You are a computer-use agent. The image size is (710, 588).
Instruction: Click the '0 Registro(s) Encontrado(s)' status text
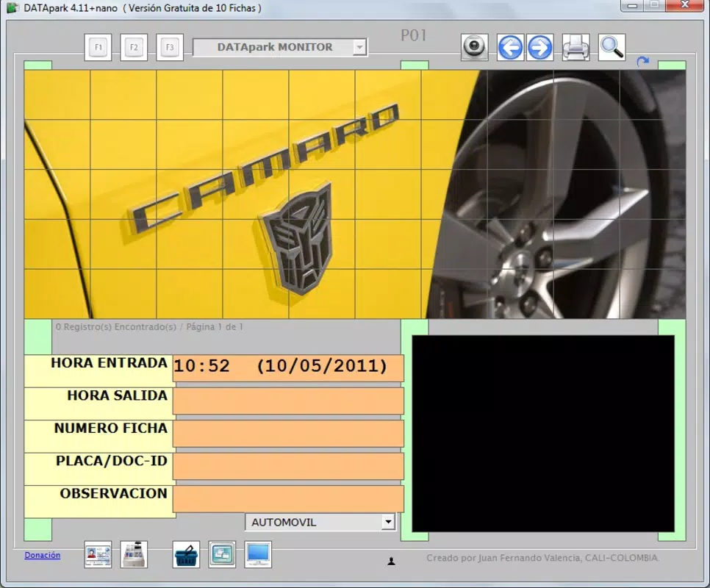[x=116, y=327]
